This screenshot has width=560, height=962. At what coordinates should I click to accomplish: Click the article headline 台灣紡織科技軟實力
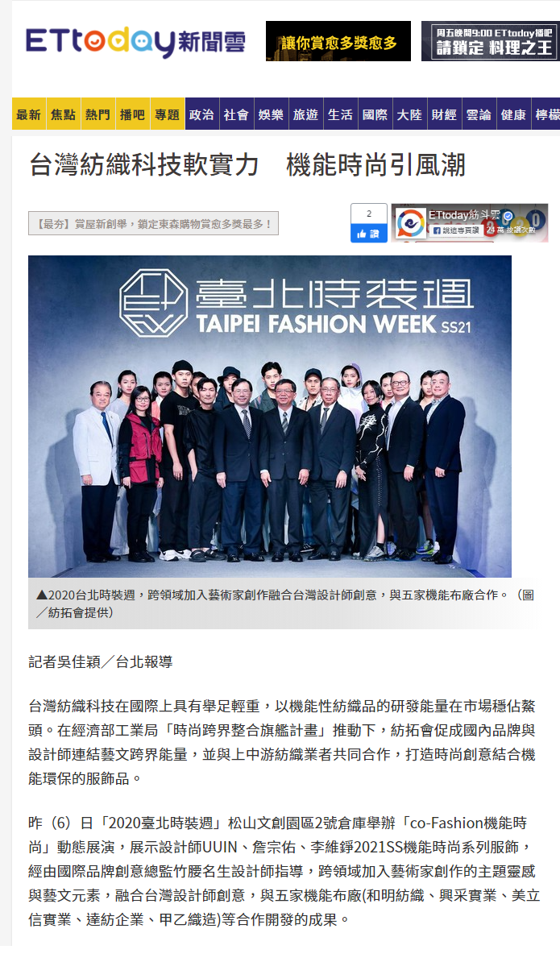coord(145,165)
